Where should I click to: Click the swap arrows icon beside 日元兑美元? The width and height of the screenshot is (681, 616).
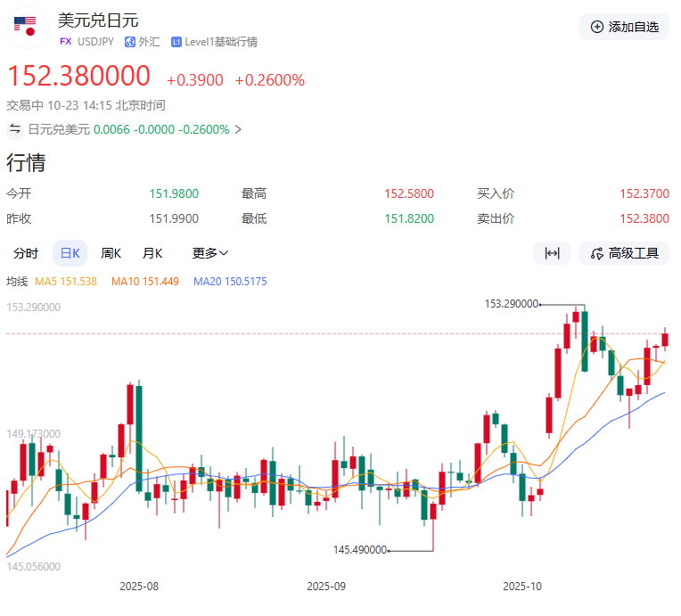[15, 129]
